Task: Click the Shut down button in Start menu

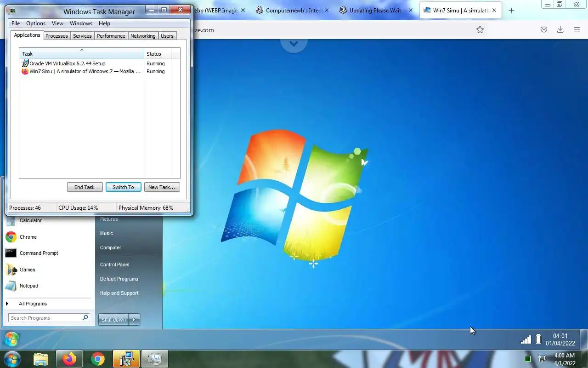Action: (113, 320)
